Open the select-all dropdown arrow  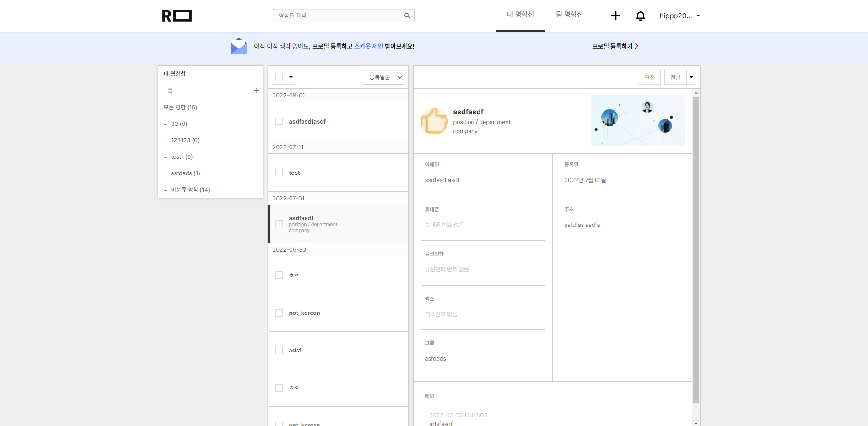coord(291,77)
